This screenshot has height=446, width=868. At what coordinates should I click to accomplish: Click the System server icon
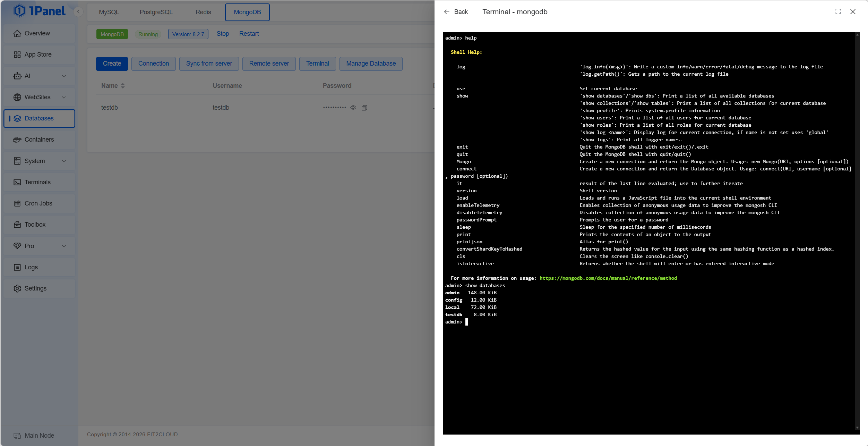coord(17,161)
